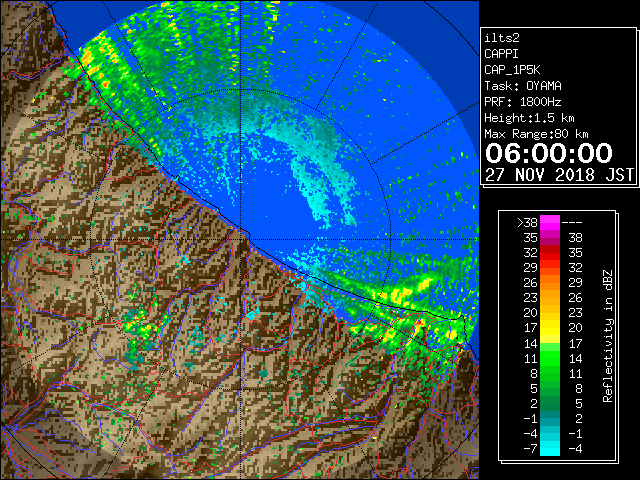The height and width of the screenshot is (480, 640).
Task: Click the 'Reflectivity in dBZ' axis label
Action: 608,336
